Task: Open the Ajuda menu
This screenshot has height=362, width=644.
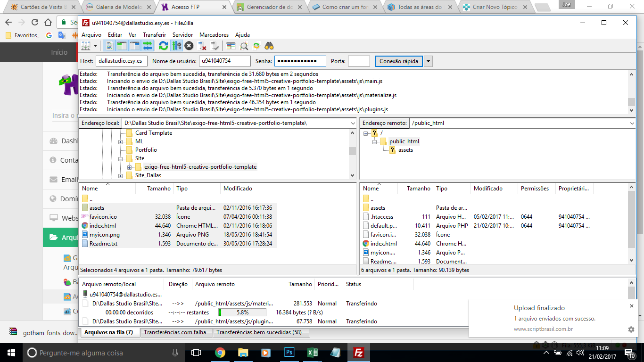Action: [x=242, y=35]
